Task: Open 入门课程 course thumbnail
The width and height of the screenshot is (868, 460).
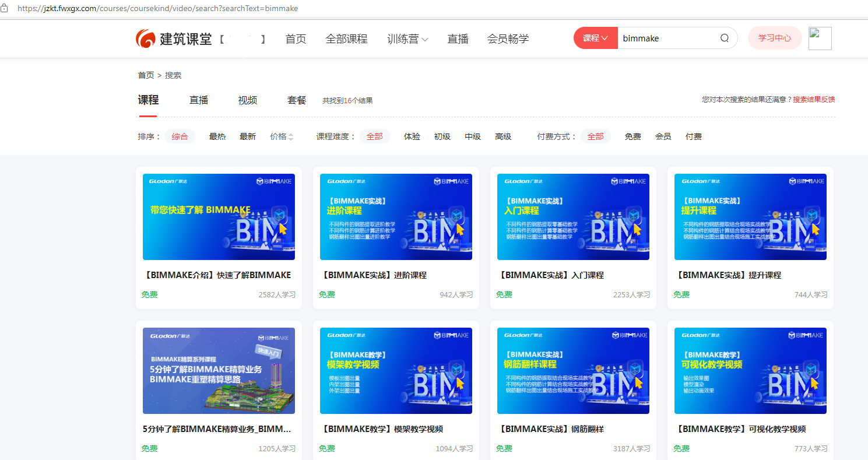Action: (x=573, y=217)
